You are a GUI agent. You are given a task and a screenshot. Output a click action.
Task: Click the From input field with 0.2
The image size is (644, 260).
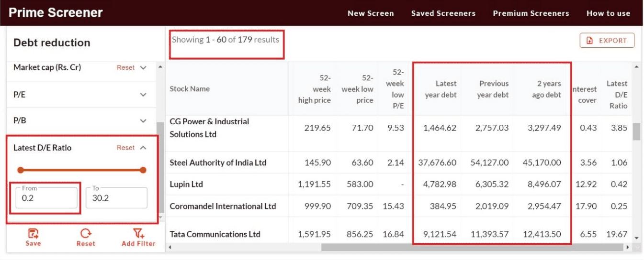(46, 198)
